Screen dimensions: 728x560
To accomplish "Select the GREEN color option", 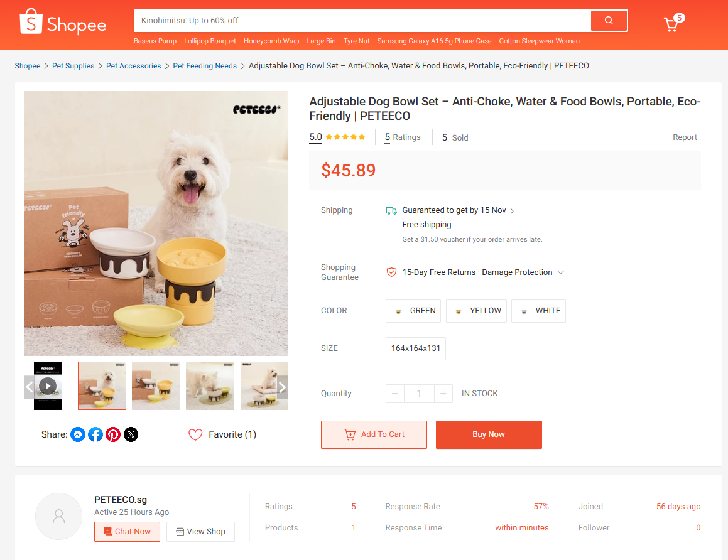I will tap(413, 311).
